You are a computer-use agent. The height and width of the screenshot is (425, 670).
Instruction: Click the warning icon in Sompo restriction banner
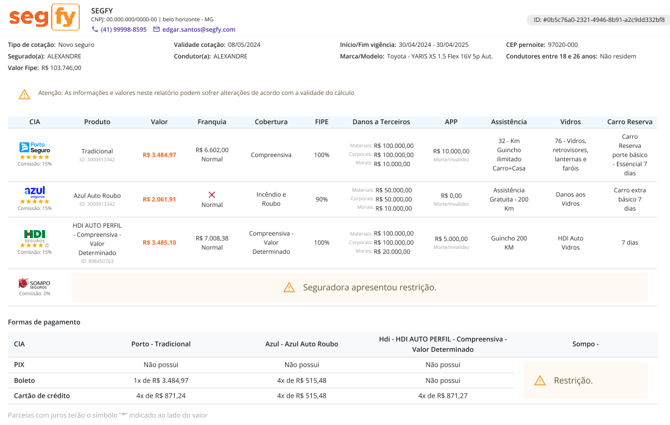pyautogui.click(x=289, y=287)
